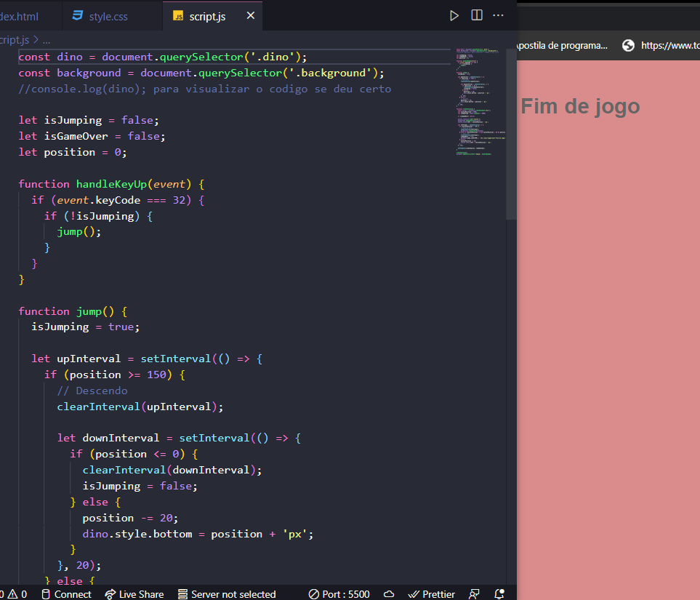Click the editor minimap to jump position
The width and height of the screenshot is (700, 600).
click(480, 102)
